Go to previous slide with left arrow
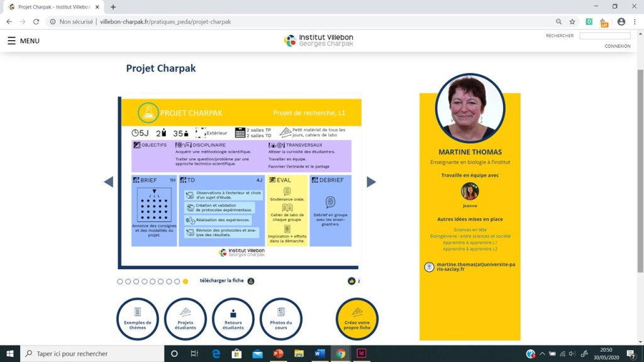The image size is (644, 362). pos(108,182)
